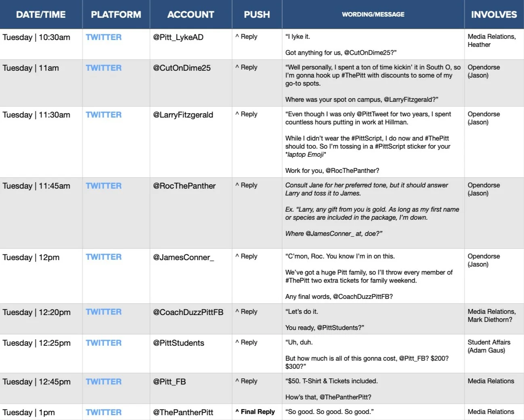524x420 pixels.
Task: Click TWITTER in the 12:20pm row
Action: [x=103, y=312]
